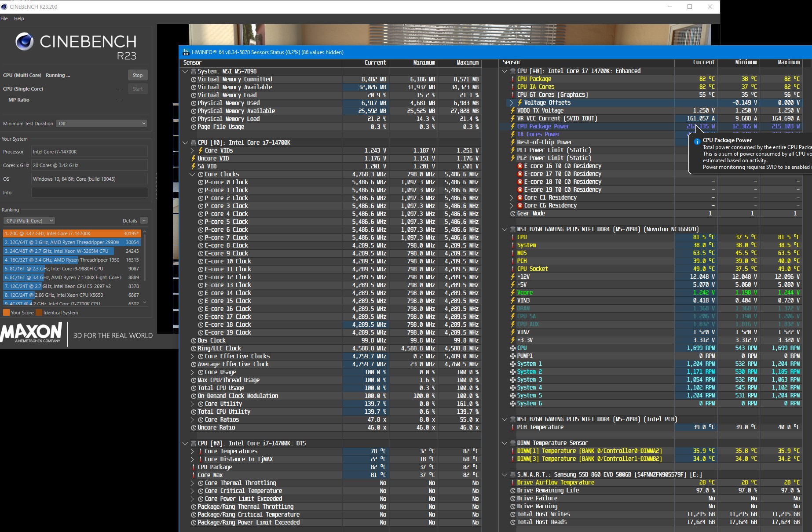The image size is (812, 532).
Task: Click the icon beside Total CPU Usage
Action: 194,388
